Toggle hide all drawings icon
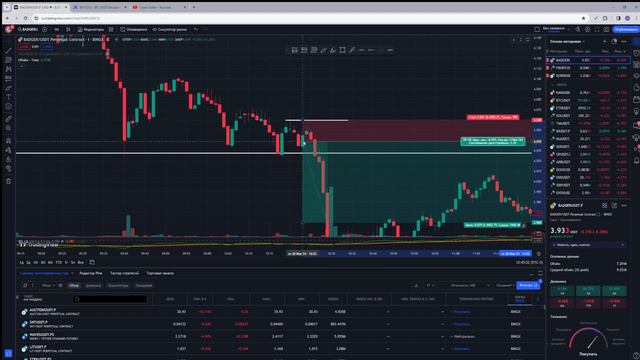Viewport: 640px width, 360px height. coord(9,168)
